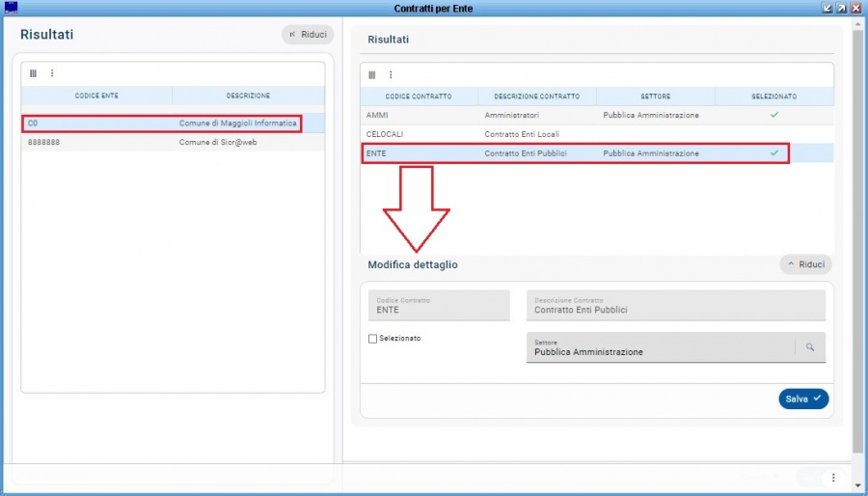The width and height of the screenshot is (868, 496).
Task: Sort by DESCRIZIONE CONTRATTO column header
Action: (537, 96)
